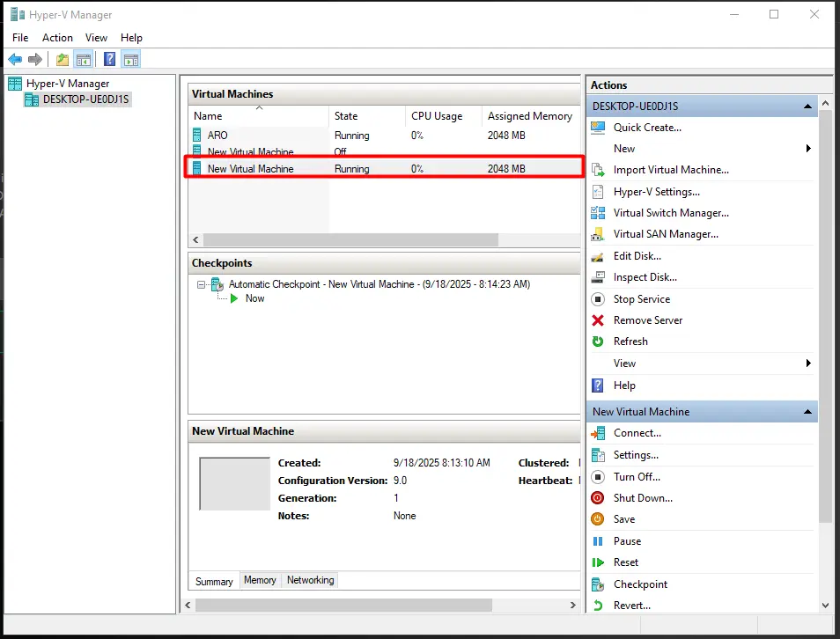This screenshot has width=840, height=639.
Task: Click Shut Down... action
Action: [643, 498]
